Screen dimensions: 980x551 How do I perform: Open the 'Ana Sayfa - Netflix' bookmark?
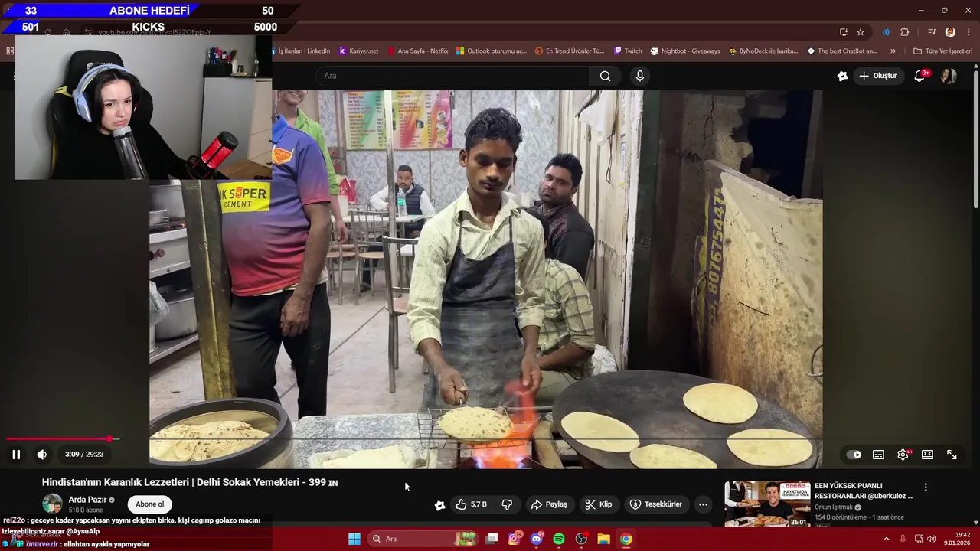417,51
